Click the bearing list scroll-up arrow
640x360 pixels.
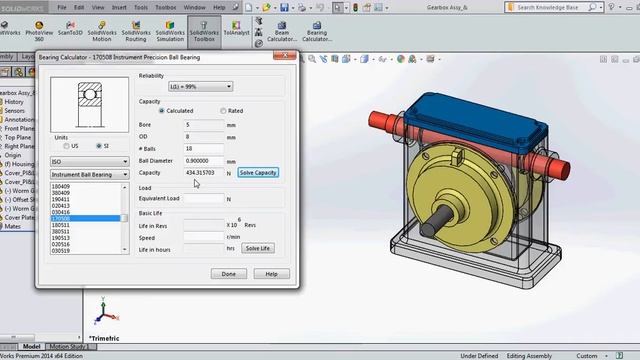click(x=124, y=187)
